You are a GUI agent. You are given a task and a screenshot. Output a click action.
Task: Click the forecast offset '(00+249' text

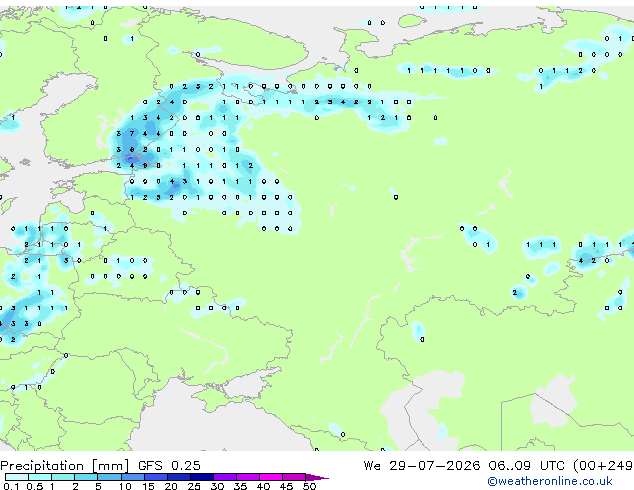pyautogui.click(x=603, y=466)
